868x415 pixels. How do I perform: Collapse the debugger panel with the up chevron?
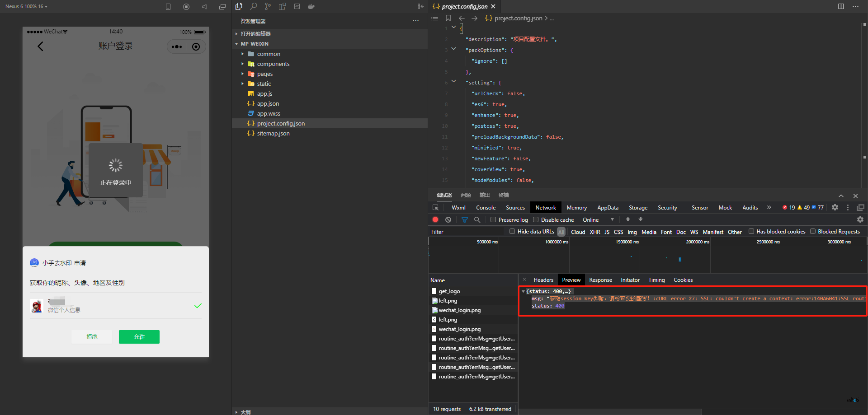coord(841,196)
